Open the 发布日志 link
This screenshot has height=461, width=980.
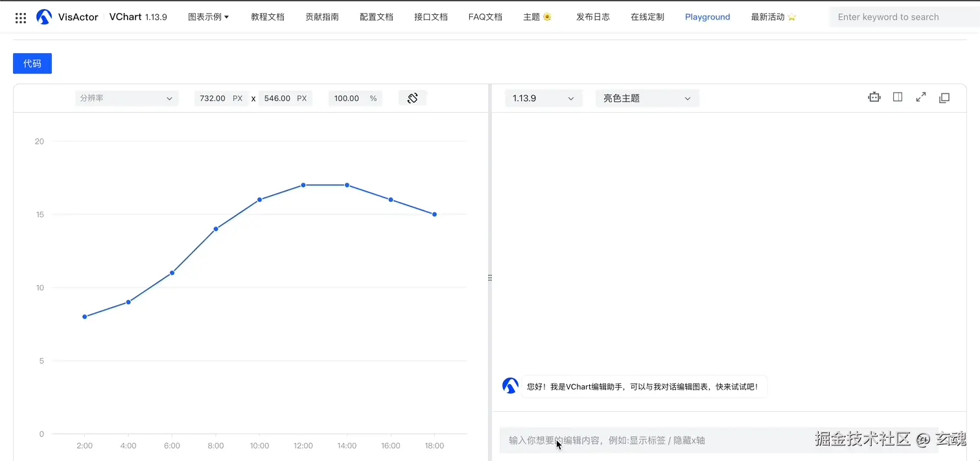pos(593,17)
